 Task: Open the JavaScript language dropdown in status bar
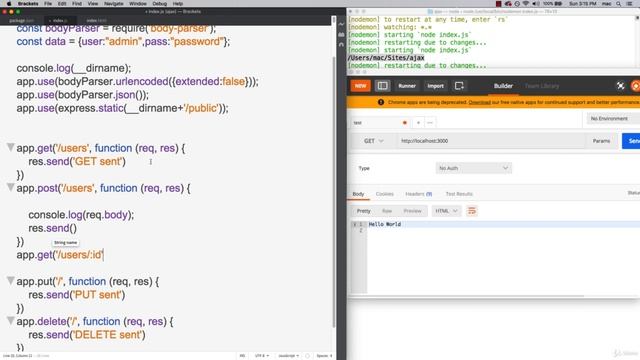288,356
